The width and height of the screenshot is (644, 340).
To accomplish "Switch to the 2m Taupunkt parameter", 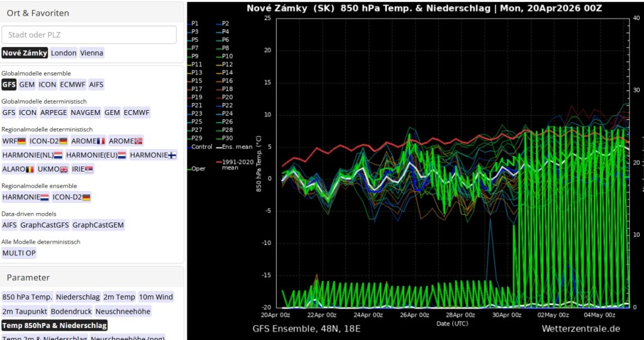I will tap(24, 311).
